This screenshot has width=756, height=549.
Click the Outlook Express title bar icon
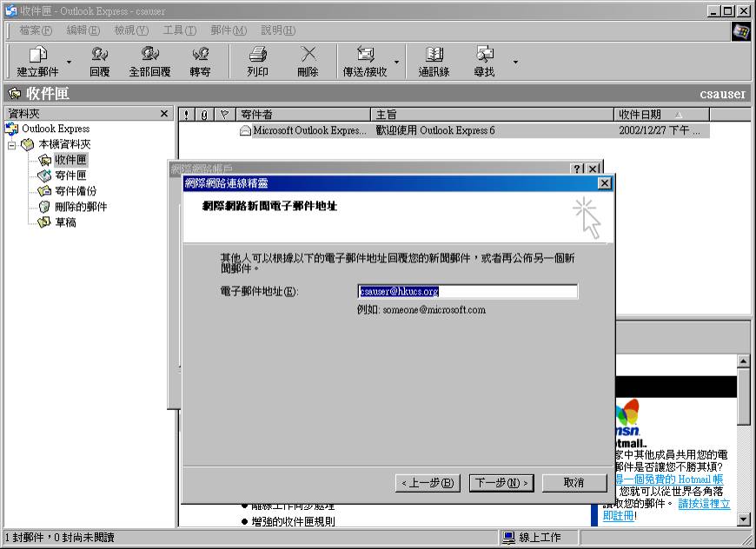[11, 10]
